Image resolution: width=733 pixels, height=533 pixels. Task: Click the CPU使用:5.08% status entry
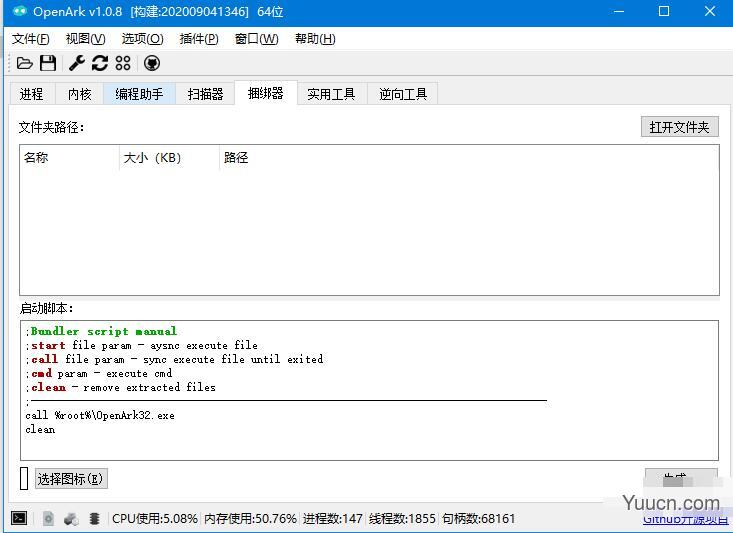[x=155, y=519]
